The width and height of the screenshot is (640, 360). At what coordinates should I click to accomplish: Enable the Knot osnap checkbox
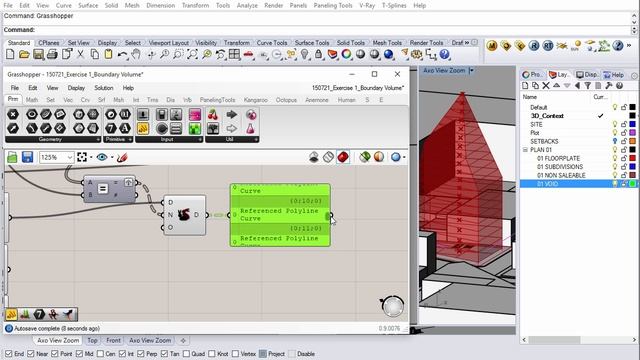pyautogui.click(x=212, y=353)
